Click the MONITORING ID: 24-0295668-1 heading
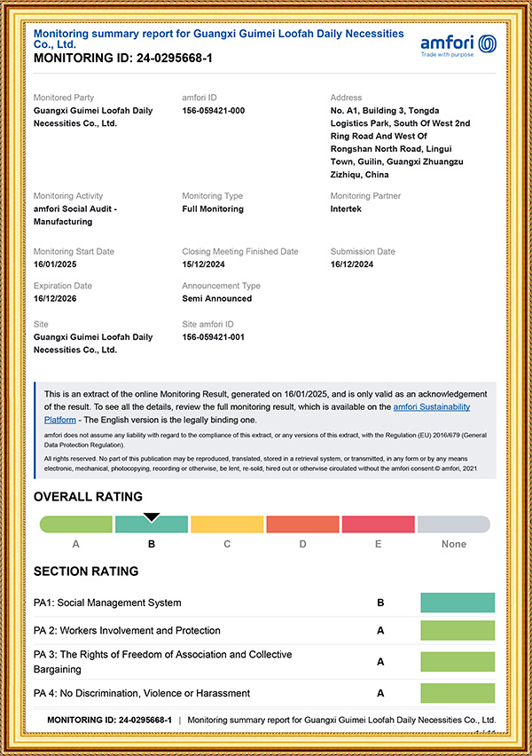This screenshot has width=532, height=756. pyautogui.click(x=123, y=59)
